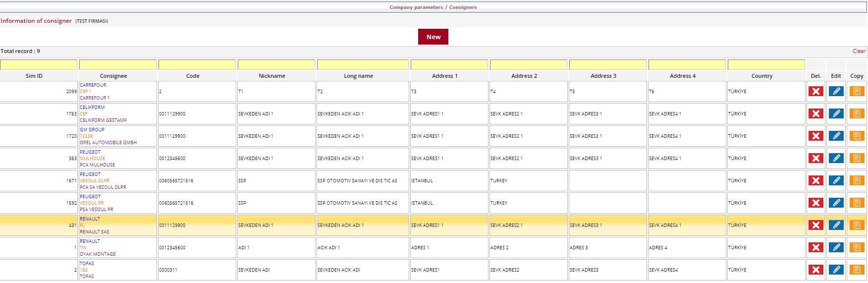Delete the Renault SAS record
The width and height of the screenshot is (868, 283).
815,225
